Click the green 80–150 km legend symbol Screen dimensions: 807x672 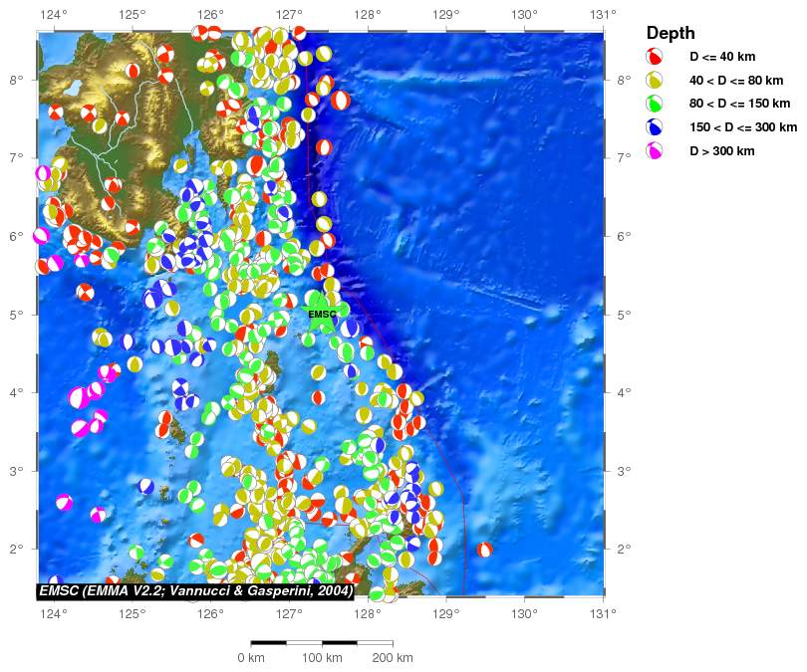655,104
